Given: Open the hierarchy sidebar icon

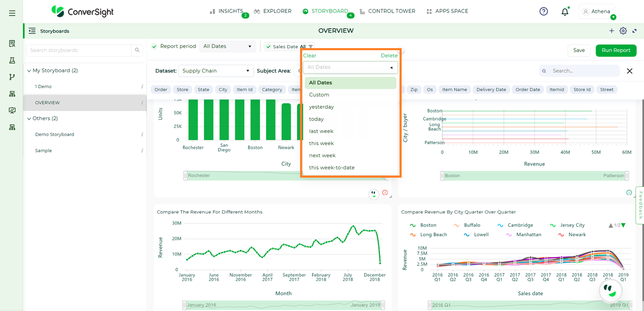Looking at the screenshot, I should 12,94.
